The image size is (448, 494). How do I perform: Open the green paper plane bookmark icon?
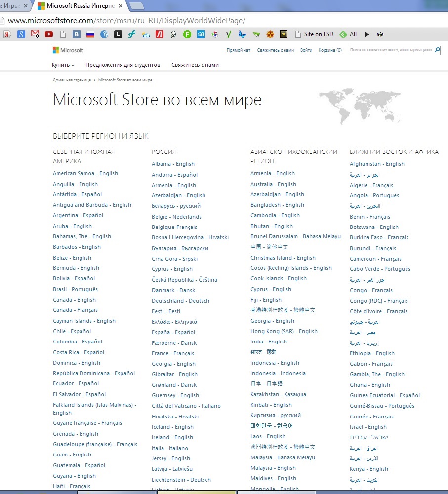click(x=256, y=34)
